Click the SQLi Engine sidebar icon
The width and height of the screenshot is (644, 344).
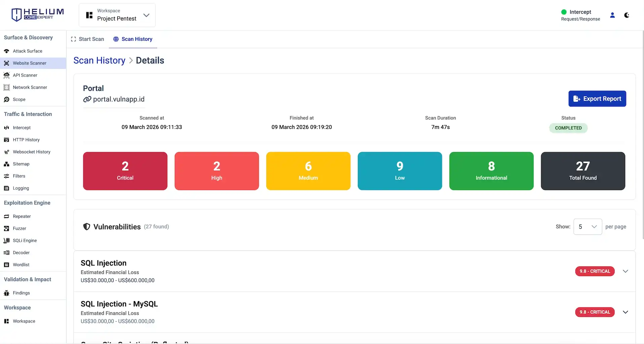tap(6, 241)
